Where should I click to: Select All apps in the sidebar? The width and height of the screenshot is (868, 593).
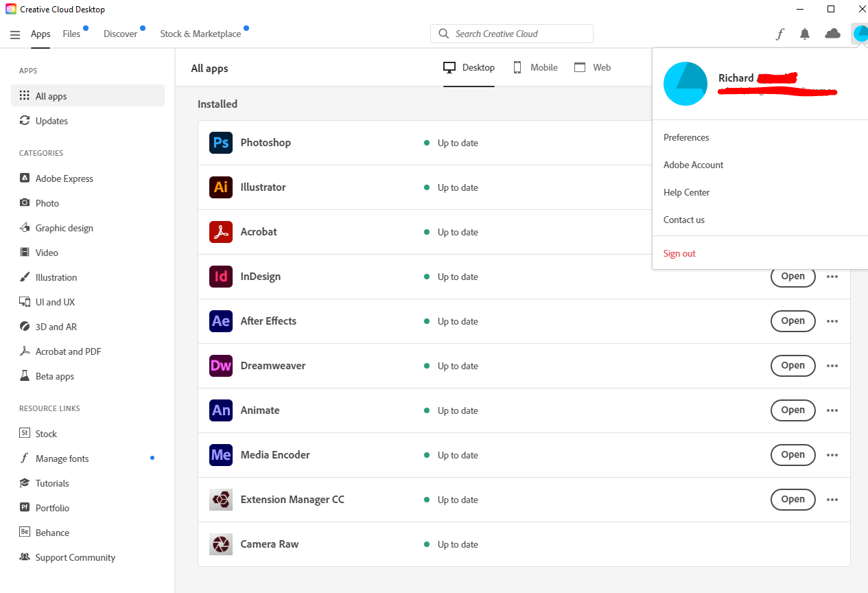click(x=88, y=96)
